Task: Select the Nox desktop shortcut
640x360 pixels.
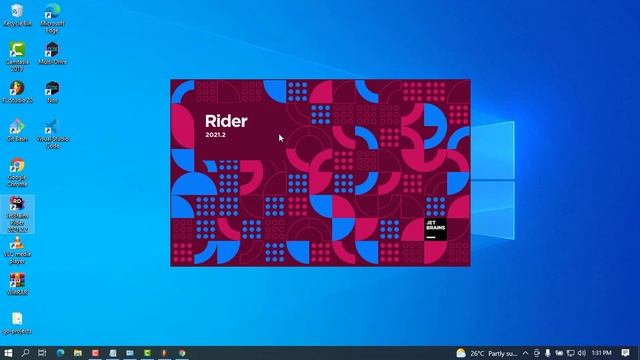Action: click(52, 91)
